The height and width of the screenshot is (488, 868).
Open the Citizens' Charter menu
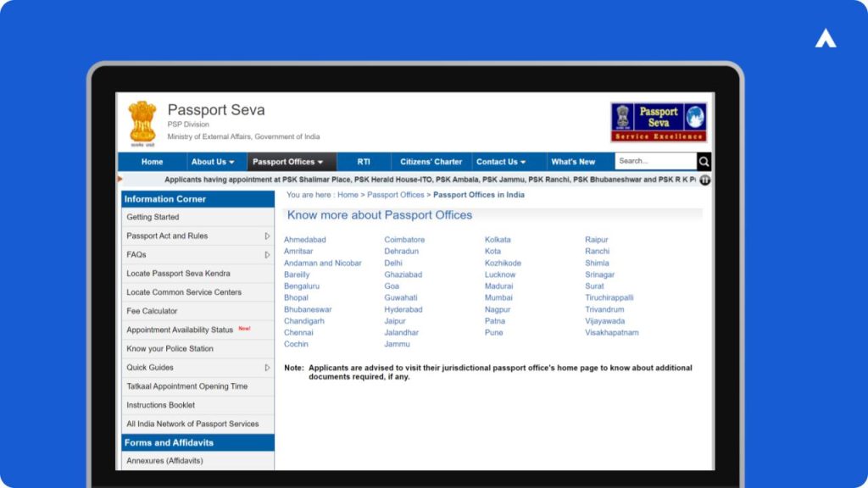click(431, 161)
